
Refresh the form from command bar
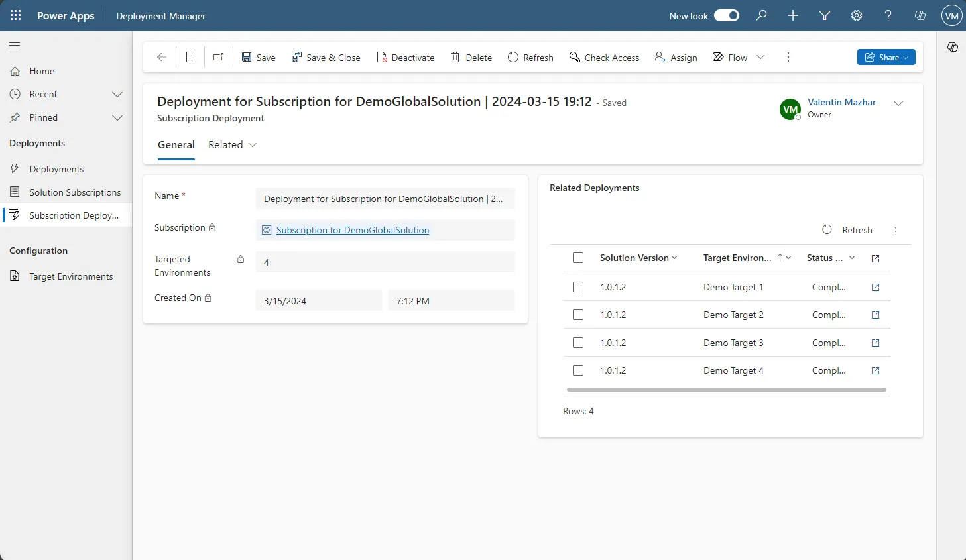coord(530,58)
